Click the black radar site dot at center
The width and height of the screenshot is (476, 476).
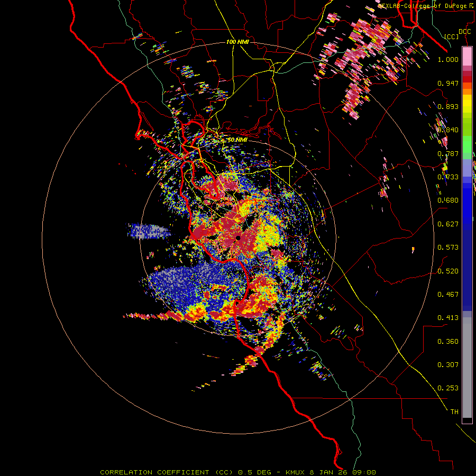point(238,238)
